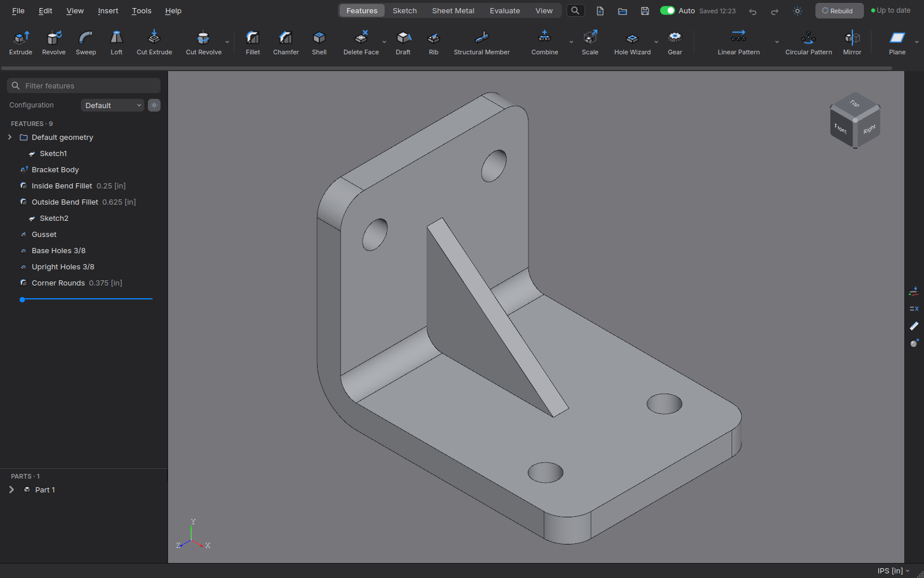Select the Plane tool
Image resolution: width=924 pixels, height=578 pixels.
897,43
